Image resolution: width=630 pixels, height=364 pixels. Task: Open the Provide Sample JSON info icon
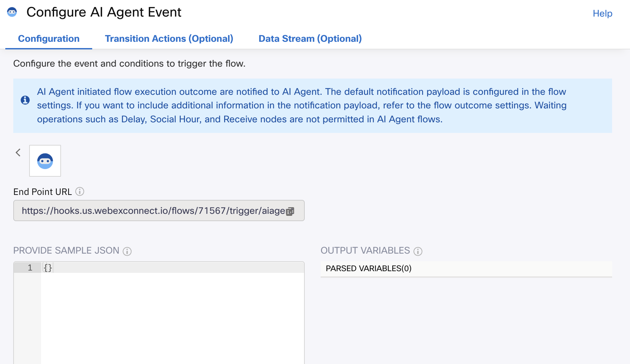pyautogui.click(x=127, y=251)
